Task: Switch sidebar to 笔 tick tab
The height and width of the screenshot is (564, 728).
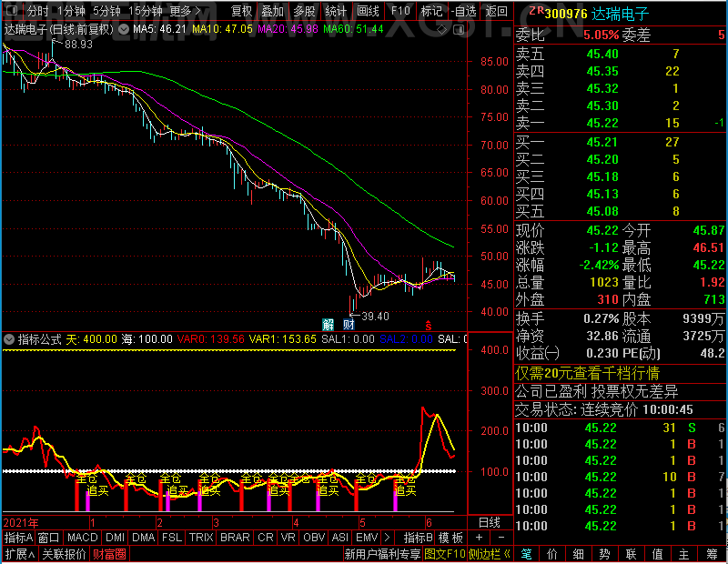Action: [x=526, y=554]
